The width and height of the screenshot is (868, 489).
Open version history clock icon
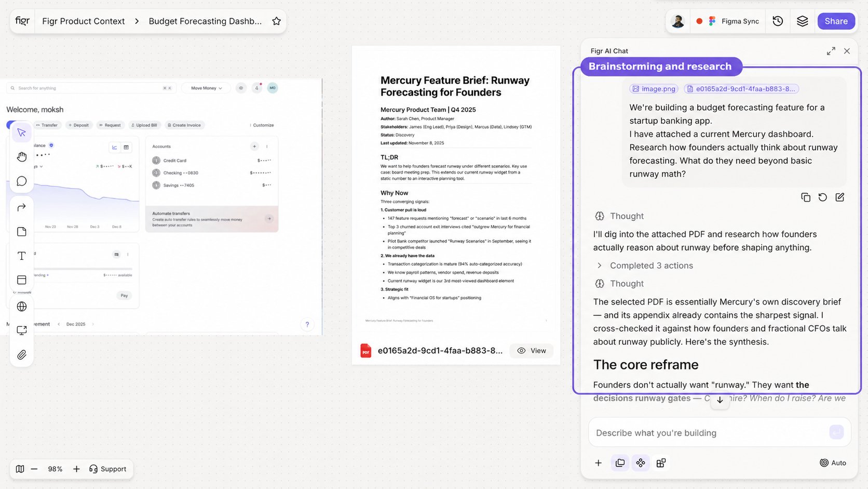click(x=778, y=21)
